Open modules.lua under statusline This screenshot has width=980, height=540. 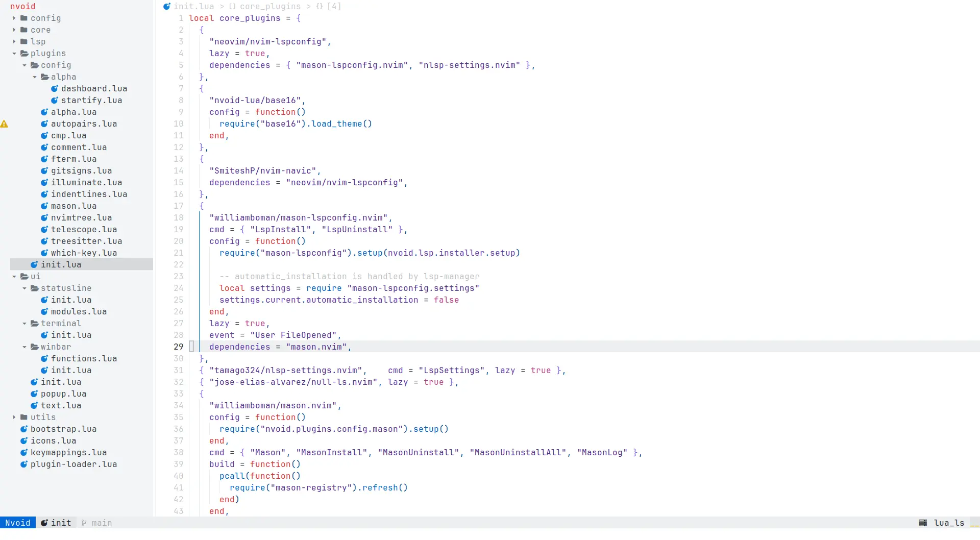pos(79,312)
